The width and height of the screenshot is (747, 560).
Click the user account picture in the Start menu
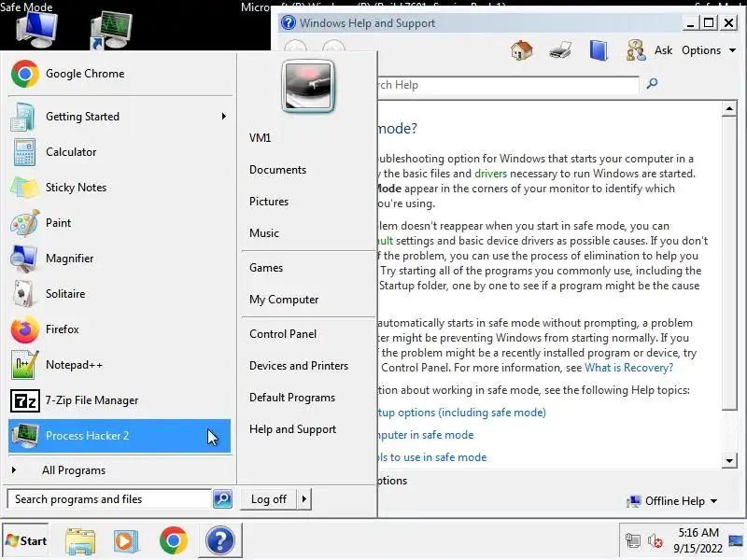coord(308,86)
